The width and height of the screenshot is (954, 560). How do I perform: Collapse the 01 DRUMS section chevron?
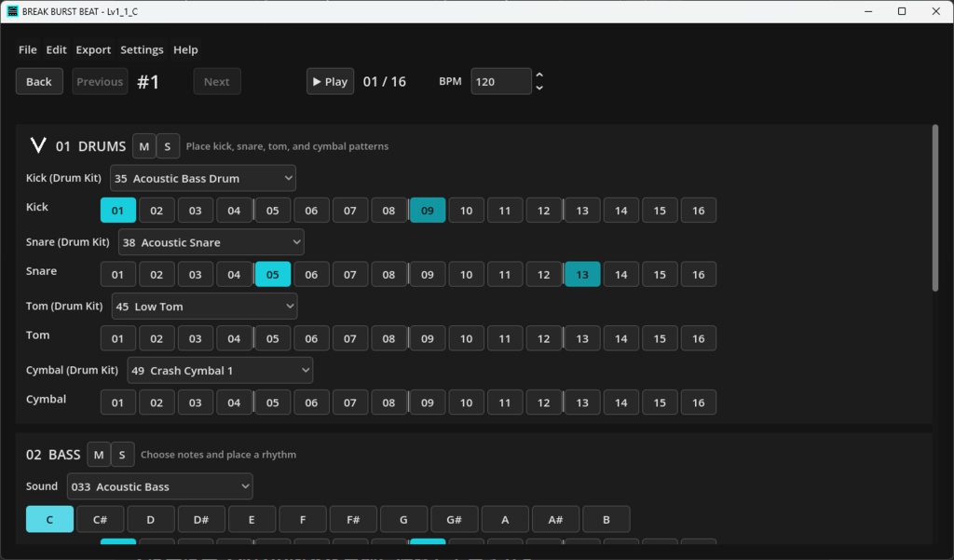[38, 145]
